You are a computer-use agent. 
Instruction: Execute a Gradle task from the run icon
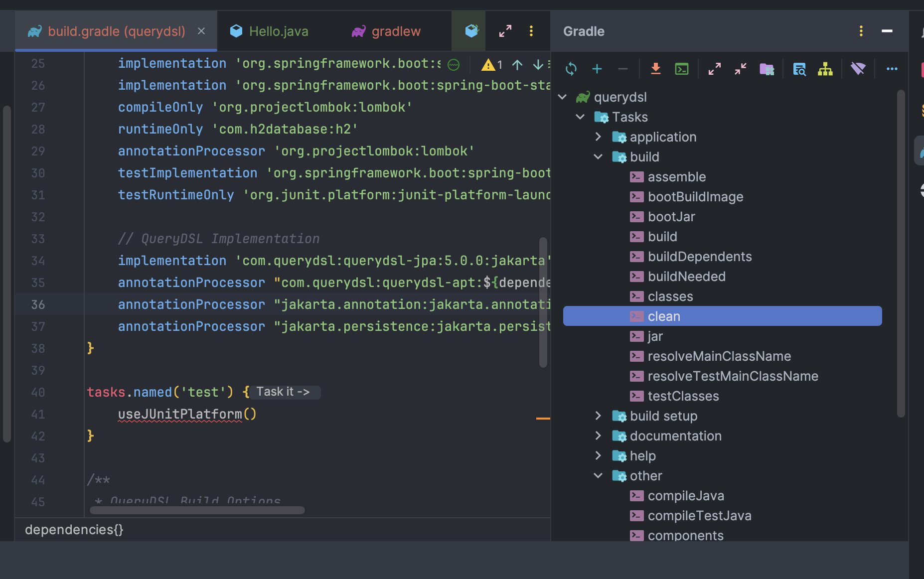(682, 69)
